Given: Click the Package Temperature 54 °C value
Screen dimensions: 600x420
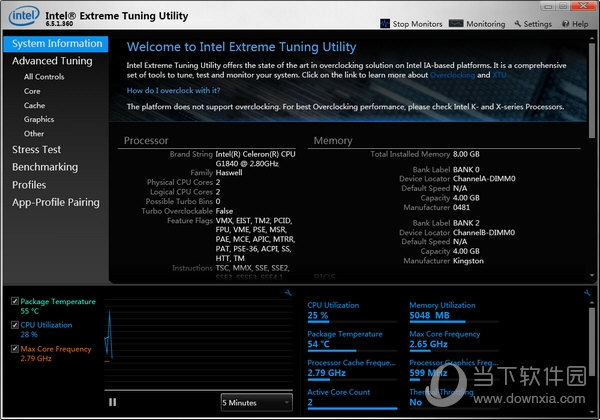Looking at the screenshot, I should [x=318, y=344].
